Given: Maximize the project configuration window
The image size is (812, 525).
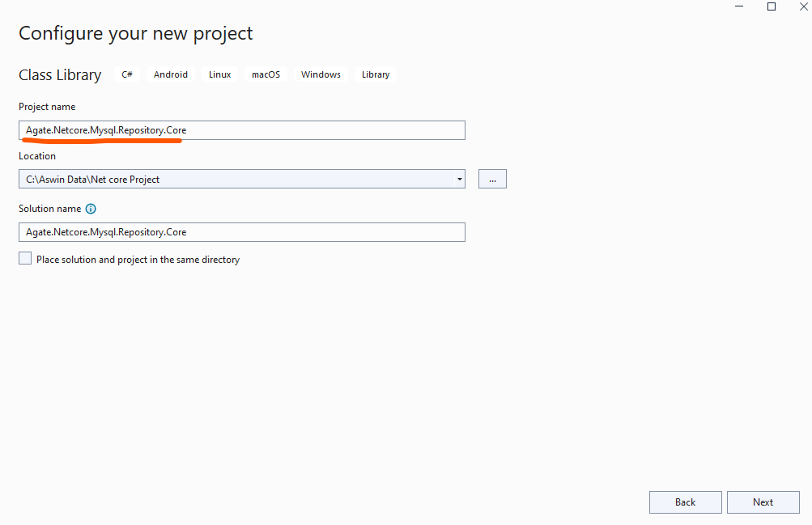Looking at the screenshot, I should [772, 6].
